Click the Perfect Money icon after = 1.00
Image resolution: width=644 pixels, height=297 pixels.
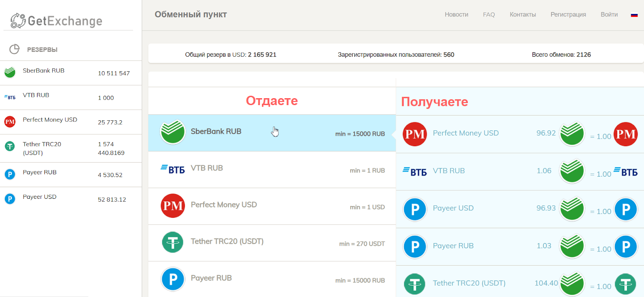626,134
